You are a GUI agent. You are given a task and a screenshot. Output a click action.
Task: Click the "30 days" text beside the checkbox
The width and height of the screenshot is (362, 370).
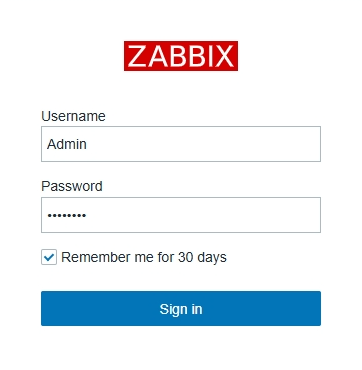coord(202,257)
